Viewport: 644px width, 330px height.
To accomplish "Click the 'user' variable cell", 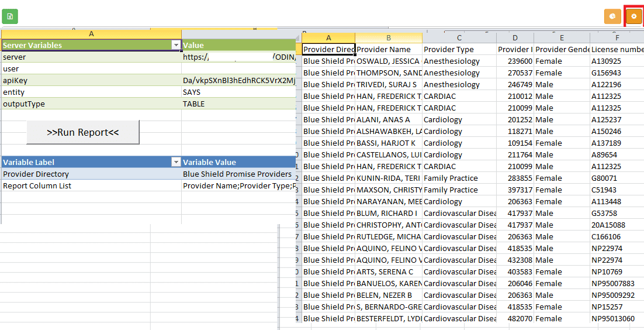I will (91, 68).
